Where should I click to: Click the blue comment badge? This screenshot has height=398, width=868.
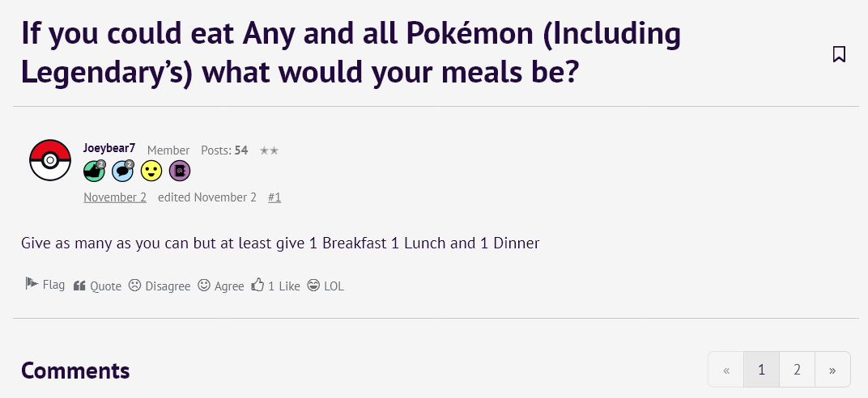(122, 171)
